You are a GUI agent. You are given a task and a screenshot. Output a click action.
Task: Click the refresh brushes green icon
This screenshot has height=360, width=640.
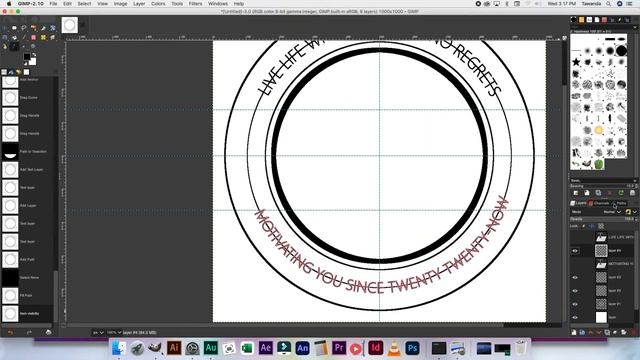click(621, 193)
